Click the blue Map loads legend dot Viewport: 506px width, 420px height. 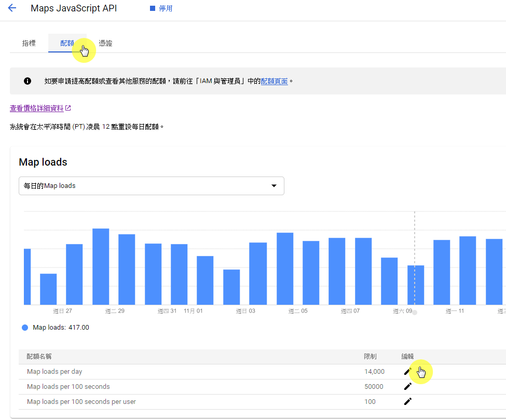25,328
